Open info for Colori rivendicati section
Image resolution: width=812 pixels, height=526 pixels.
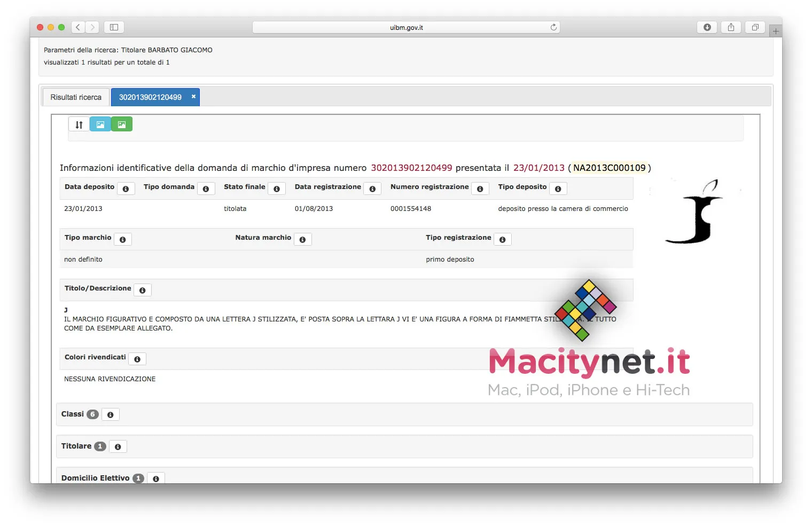(137, 358)
